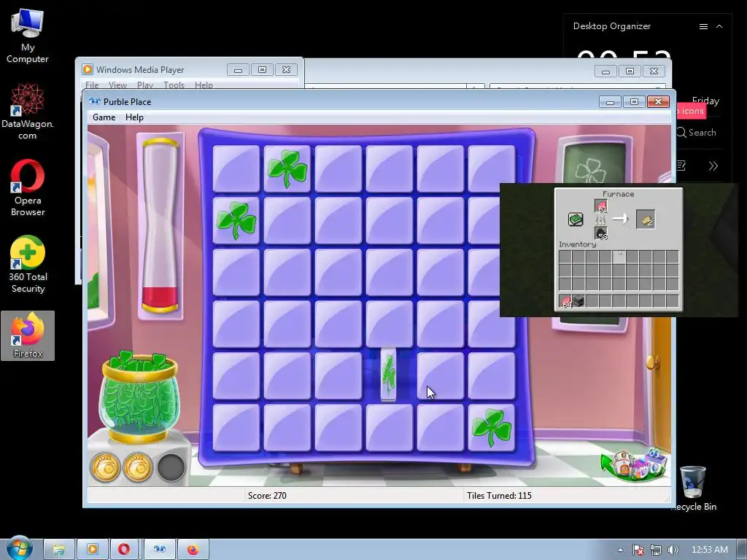
Task: Minimize the Purble Place window
Action: tap(610, 101)
